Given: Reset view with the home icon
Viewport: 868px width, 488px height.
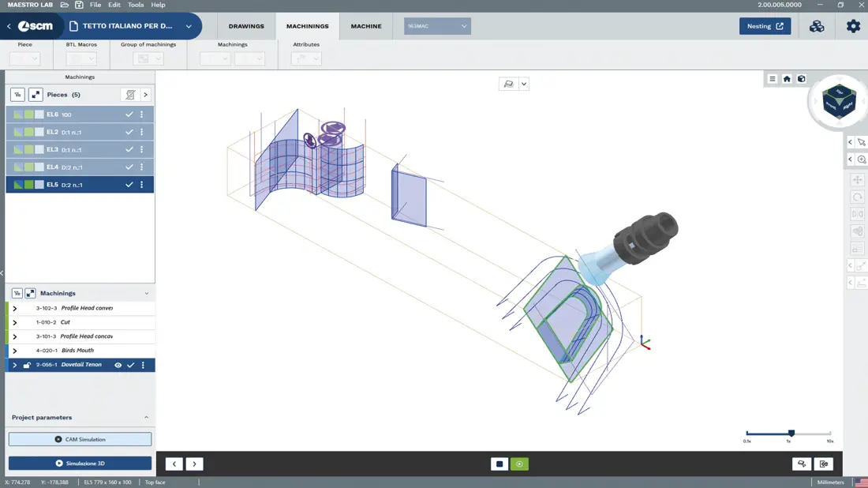Looking at the screenshot, I should 787,79.
